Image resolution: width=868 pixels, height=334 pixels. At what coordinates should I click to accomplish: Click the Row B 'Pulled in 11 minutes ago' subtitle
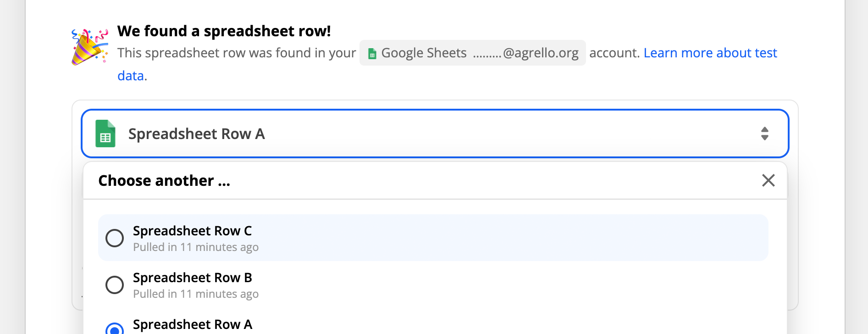[196, 294]
